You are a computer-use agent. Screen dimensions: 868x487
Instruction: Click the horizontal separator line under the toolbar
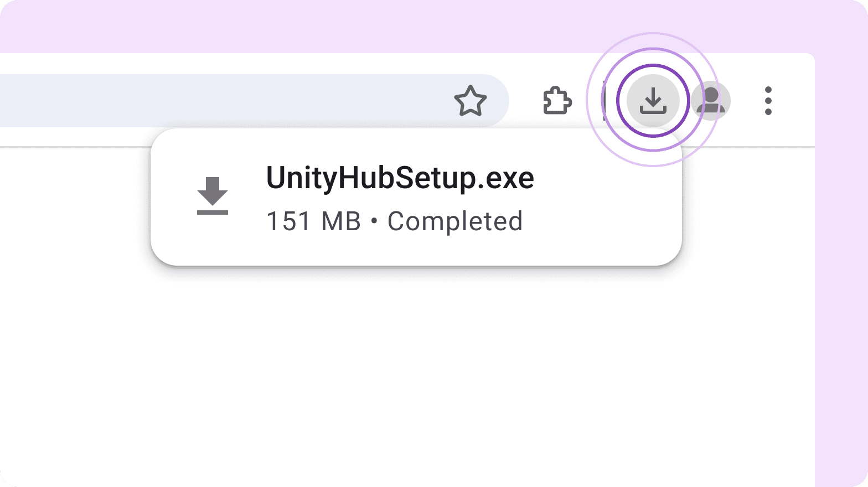[72, 147]
